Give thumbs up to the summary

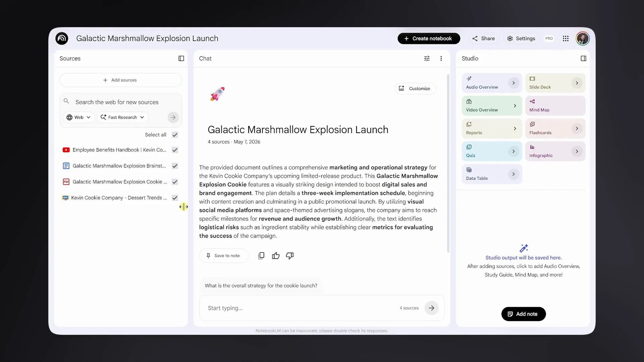click(276, 256)
